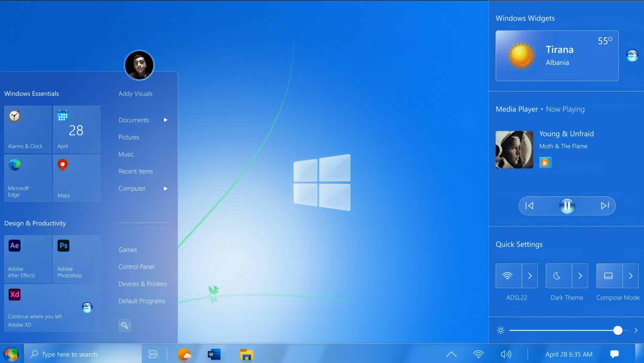Toggle Compose Mode quick setting
The height and width of the screenshot is (363, 644).
point(609,276)
